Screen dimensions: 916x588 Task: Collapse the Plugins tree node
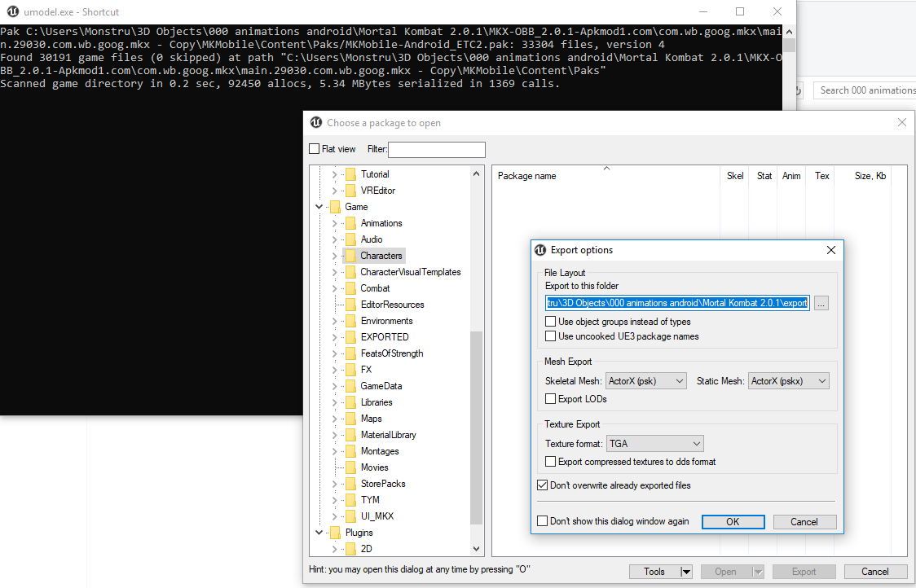tap(319, 533)
